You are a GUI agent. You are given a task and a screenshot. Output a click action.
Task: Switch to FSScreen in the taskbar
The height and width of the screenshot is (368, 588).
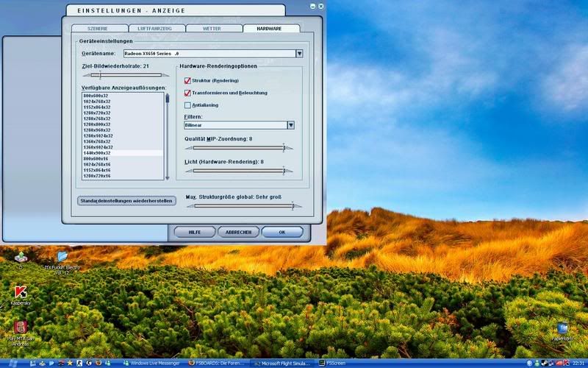point(335,363)
